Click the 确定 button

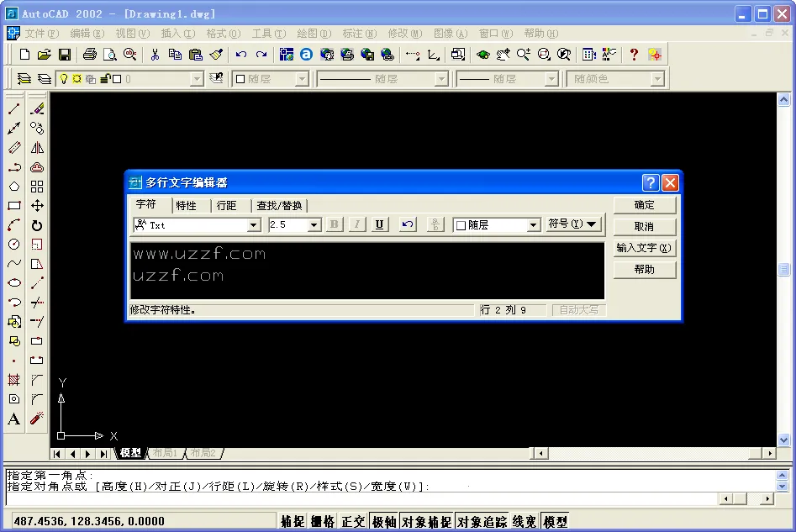pyautogui.click(x=644, y=205)
